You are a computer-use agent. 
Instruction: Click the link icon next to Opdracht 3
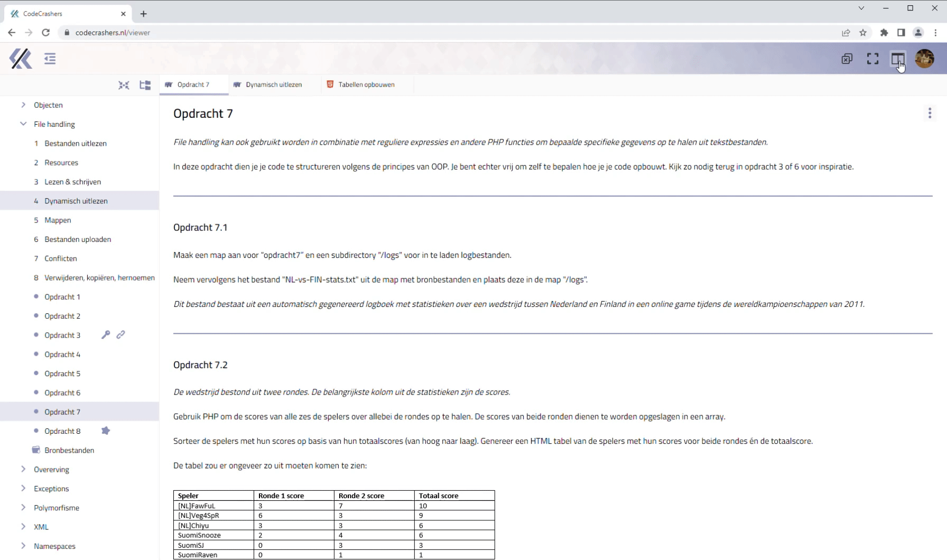pyautogui.click(x=121, y=335)
